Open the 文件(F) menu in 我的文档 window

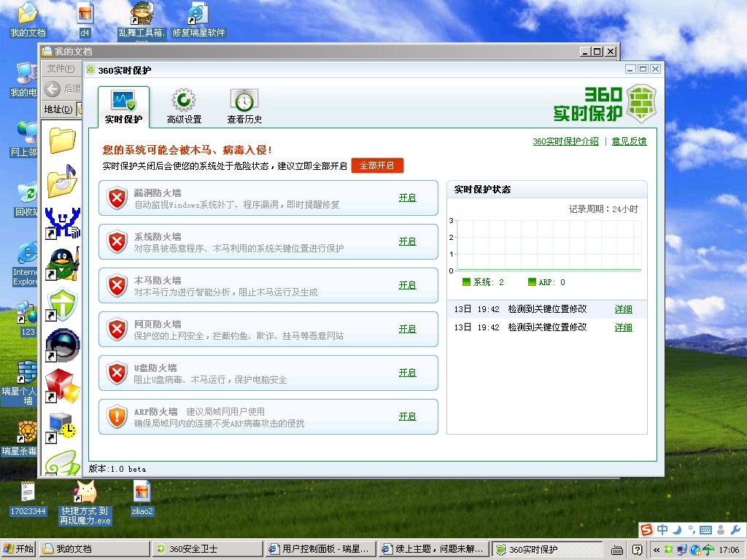[x=61, y=69]
